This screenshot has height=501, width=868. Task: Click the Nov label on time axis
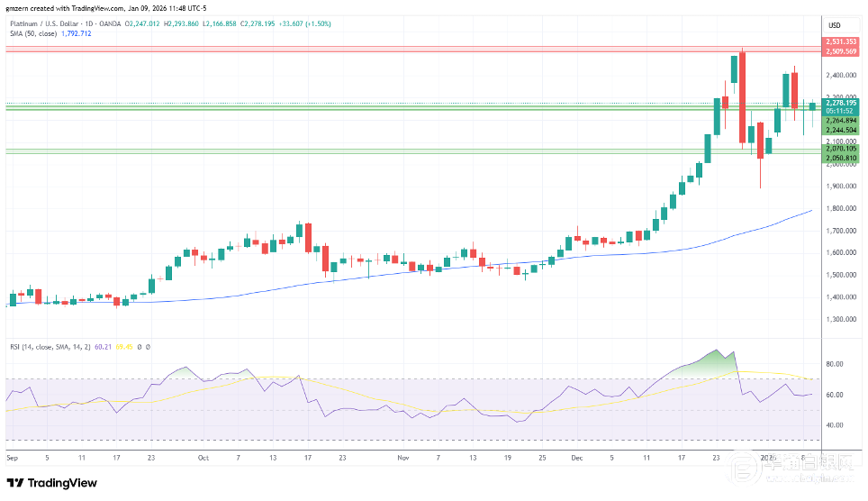pos(402,457)
